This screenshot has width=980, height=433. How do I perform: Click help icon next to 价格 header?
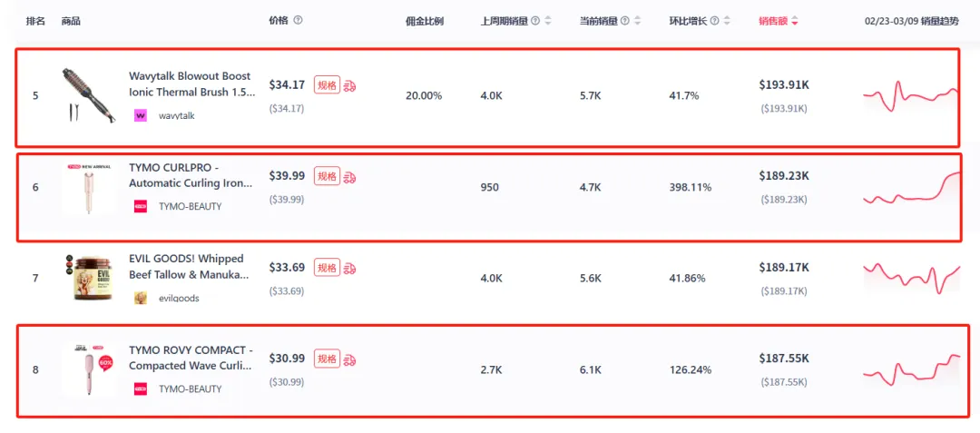[x=299, y=21]
